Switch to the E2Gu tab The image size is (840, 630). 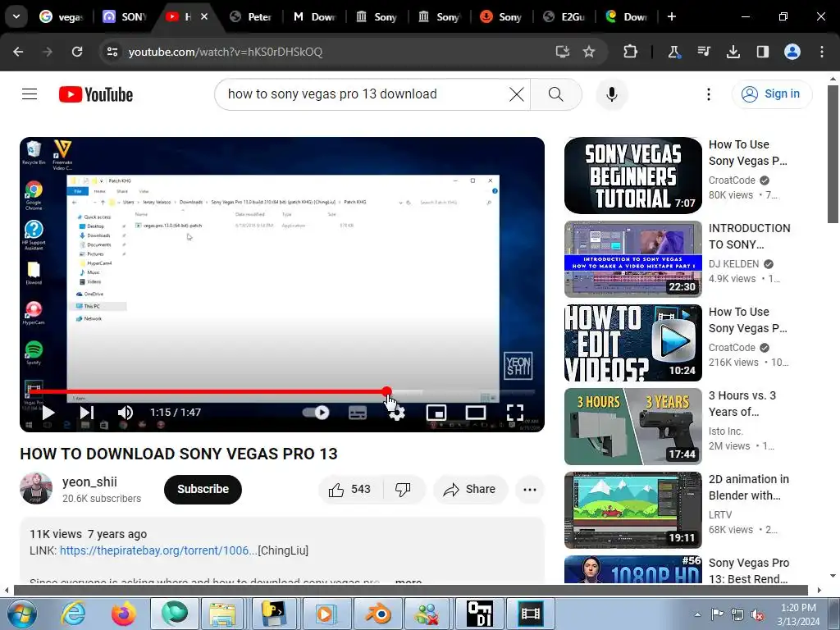(x=564, y=16)
